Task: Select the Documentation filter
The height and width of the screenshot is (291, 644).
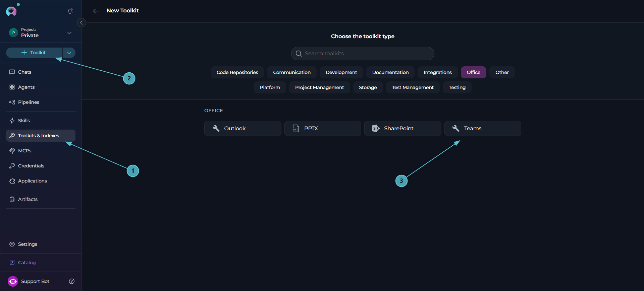Action: coord(390,72)
